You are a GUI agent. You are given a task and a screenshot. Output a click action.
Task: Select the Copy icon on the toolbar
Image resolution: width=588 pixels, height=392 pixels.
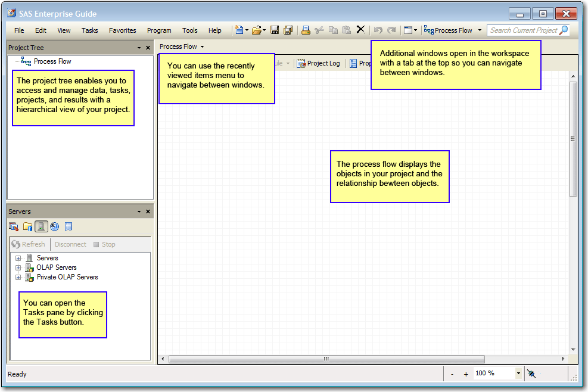pos(333,30)
